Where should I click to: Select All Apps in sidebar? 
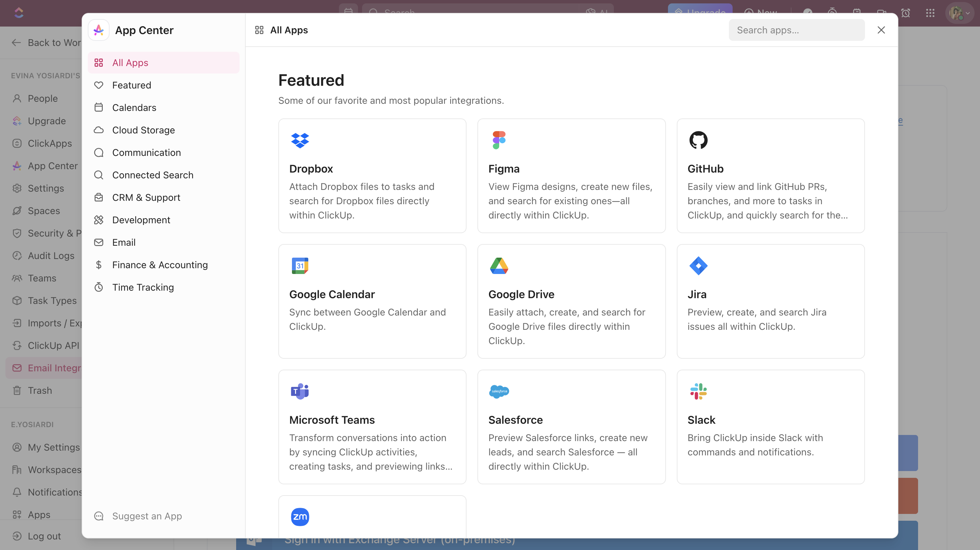click(x=164, y=63)
